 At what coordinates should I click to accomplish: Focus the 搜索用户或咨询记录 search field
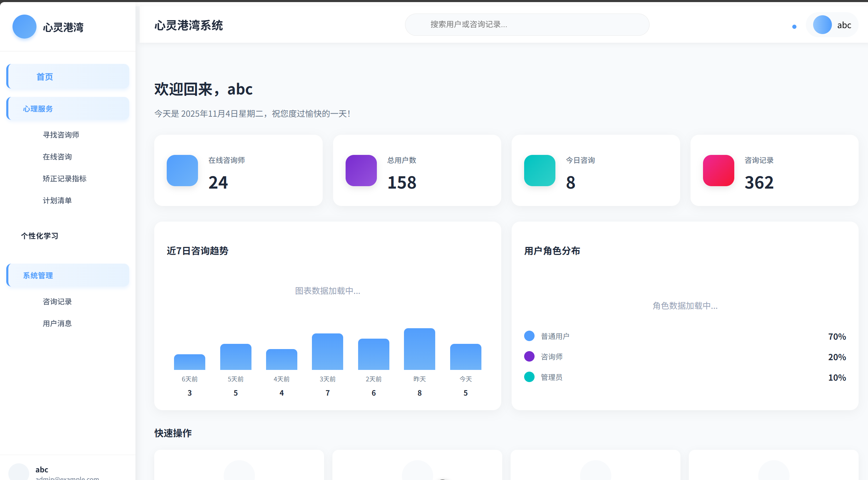[x=527, y=25]
